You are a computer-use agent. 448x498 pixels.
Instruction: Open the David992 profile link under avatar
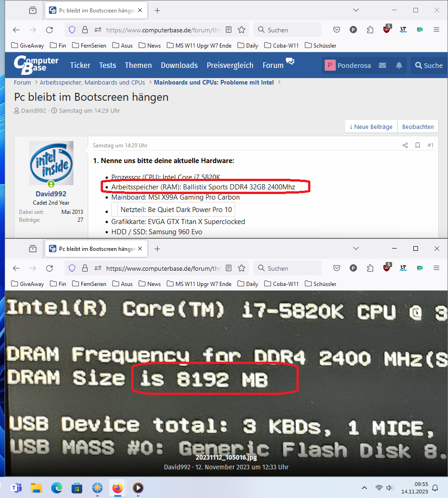(x=51, y=194)
